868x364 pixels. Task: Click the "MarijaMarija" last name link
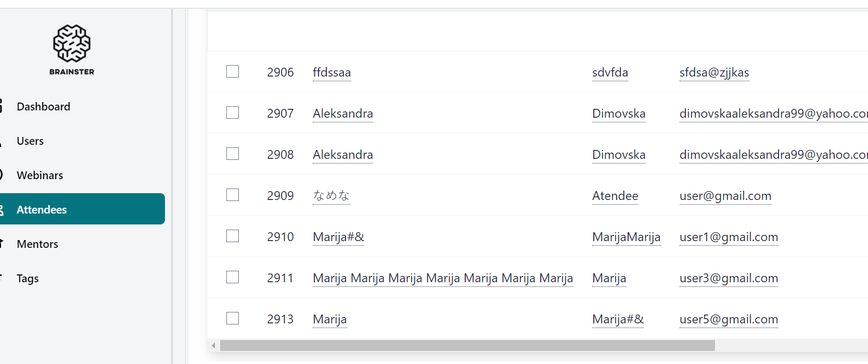coord(626,237)
